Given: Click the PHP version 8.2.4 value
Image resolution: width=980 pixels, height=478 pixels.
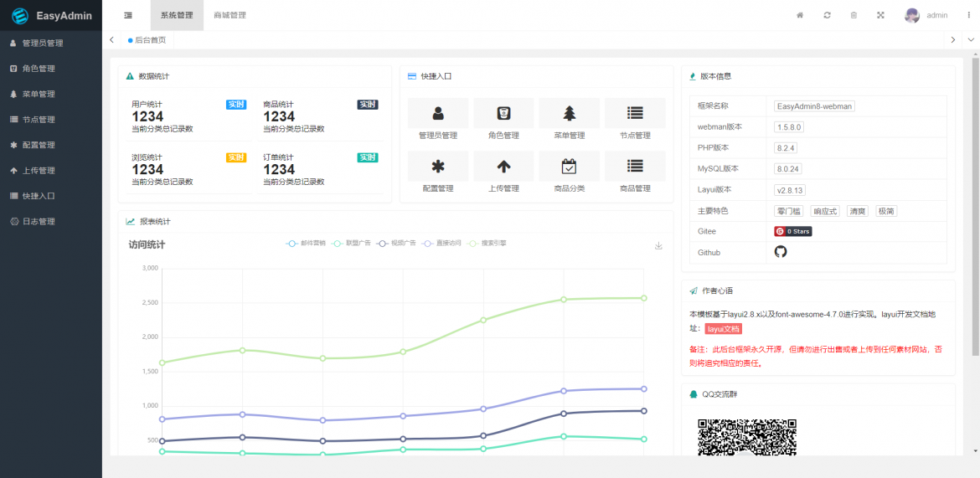Looking at the screenshot, I should [785, 148].
